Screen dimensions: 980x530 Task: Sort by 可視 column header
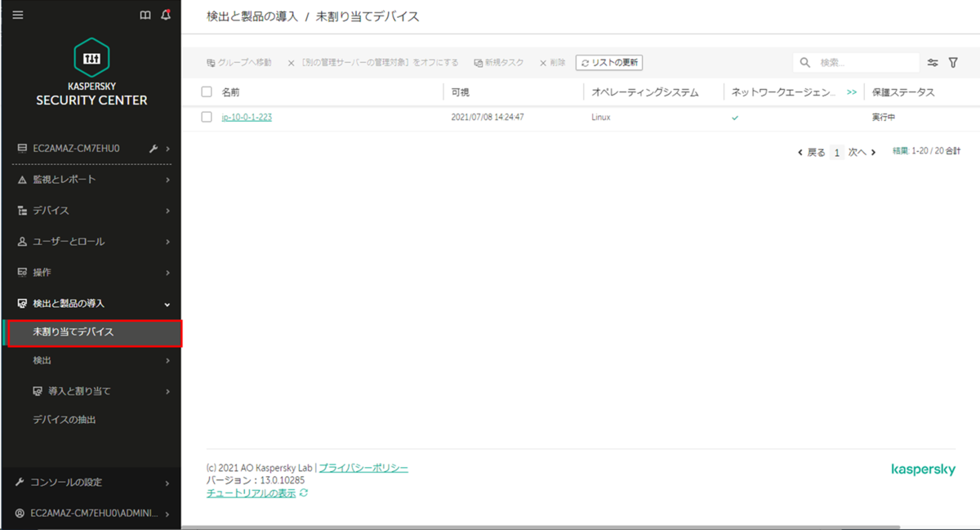[x=460, y=92]
